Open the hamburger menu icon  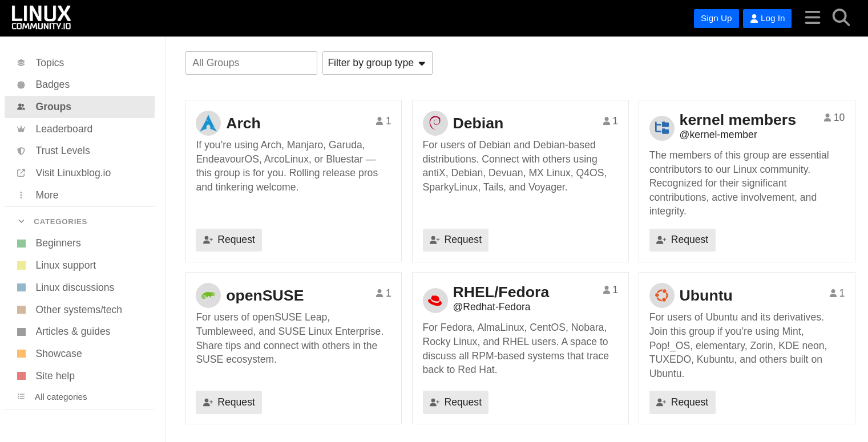point(813,18)
